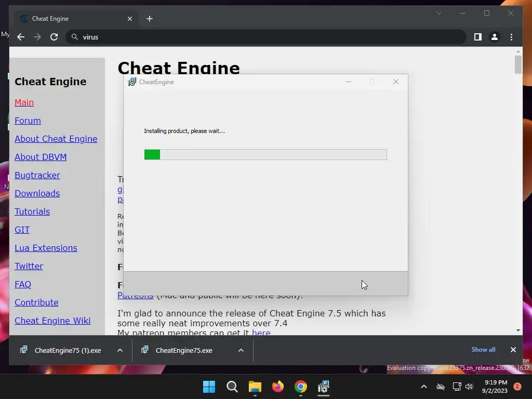Open the Windows Start menu

pos(209,387)
